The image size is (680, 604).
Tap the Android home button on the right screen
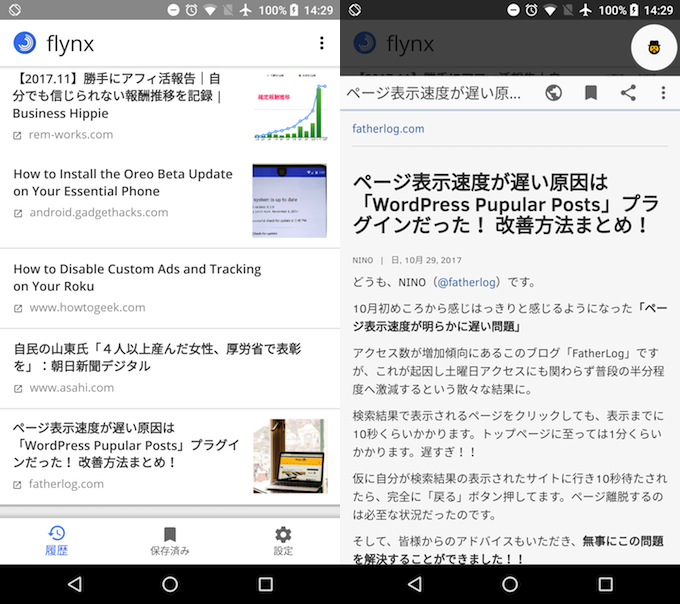point(510,584)
